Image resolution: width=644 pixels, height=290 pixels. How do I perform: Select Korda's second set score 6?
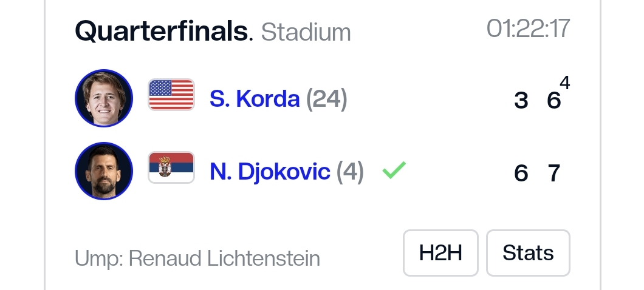click(553, 100)
